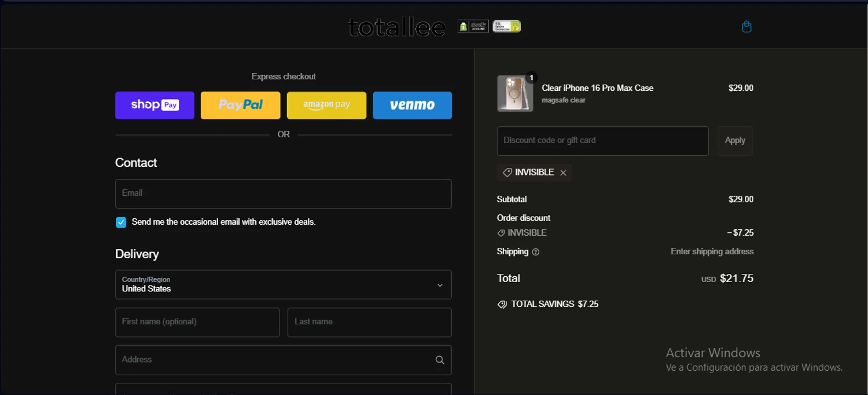868x395 pixels.
Task: Click the Country/Region dropdown chevron
Action: 440,285
